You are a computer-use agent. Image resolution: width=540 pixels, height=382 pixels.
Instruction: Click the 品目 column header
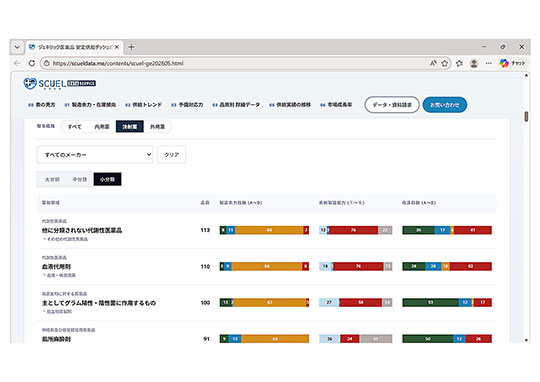click(205, 203)
